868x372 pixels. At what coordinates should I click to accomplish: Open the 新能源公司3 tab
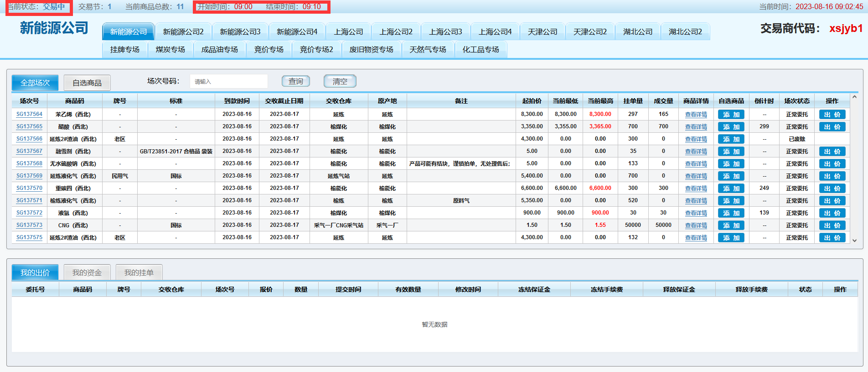(240, 31)
